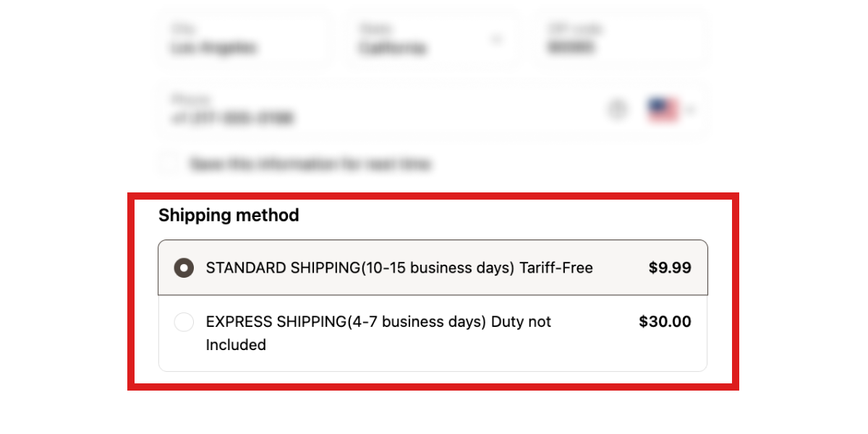The width and height of the screenshot is (868, 434).
Task: Click the Shipping method heading
Action: pos(229,216)
